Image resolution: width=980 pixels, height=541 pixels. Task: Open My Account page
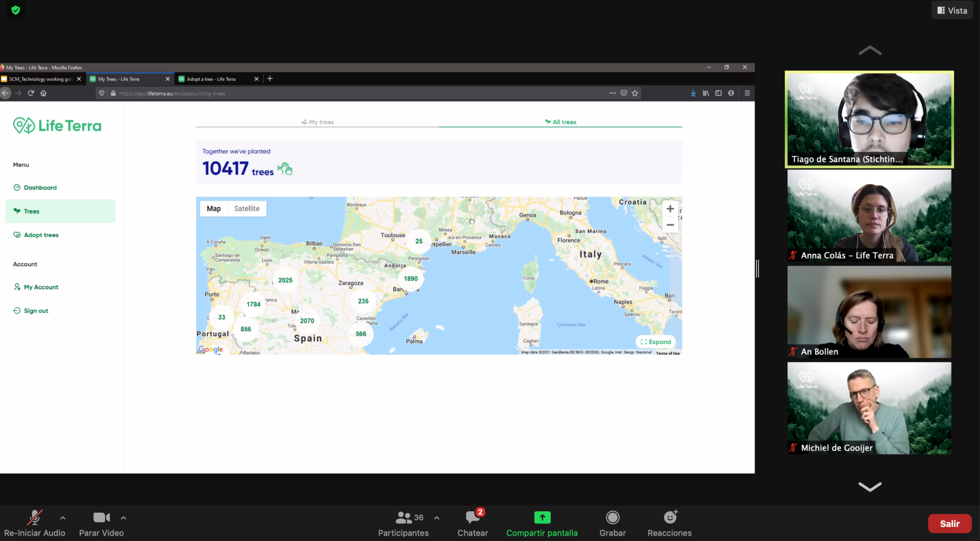(x=41, y=287)
